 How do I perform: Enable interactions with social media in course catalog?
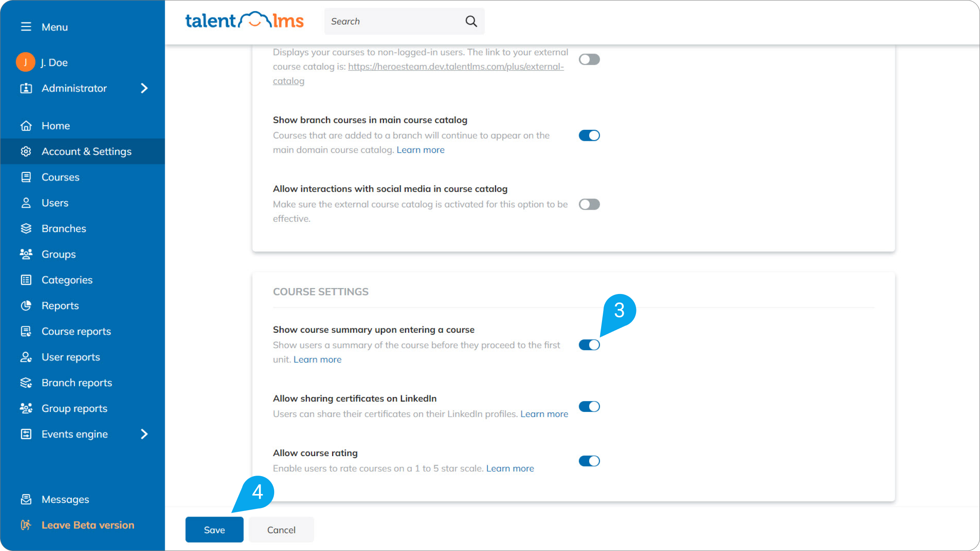coord(589,204)
